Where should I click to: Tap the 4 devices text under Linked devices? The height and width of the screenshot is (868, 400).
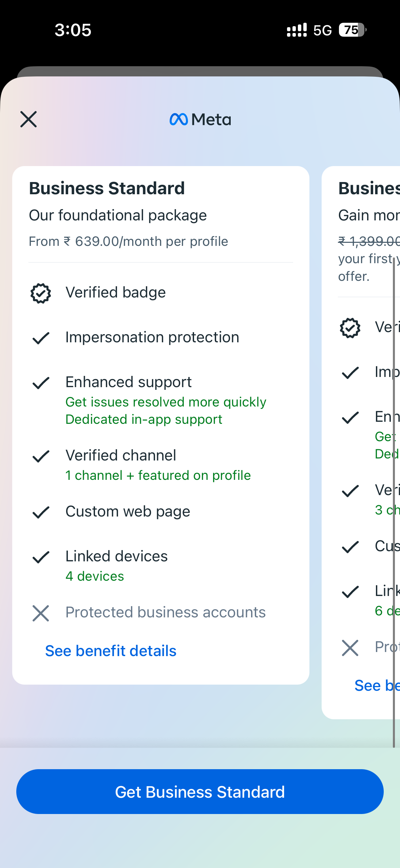[95, 576]
